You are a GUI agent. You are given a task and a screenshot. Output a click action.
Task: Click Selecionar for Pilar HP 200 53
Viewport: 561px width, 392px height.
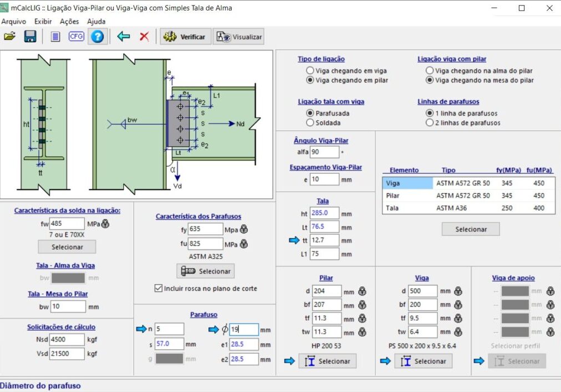(x=328, y=361)
